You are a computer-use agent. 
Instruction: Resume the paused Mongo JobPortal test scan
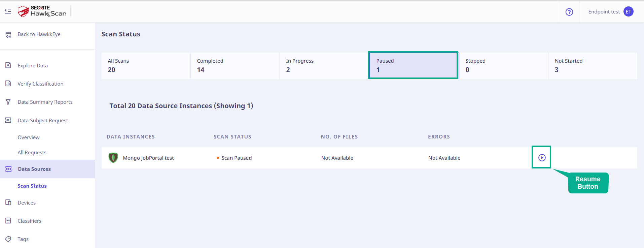[542, 157]
